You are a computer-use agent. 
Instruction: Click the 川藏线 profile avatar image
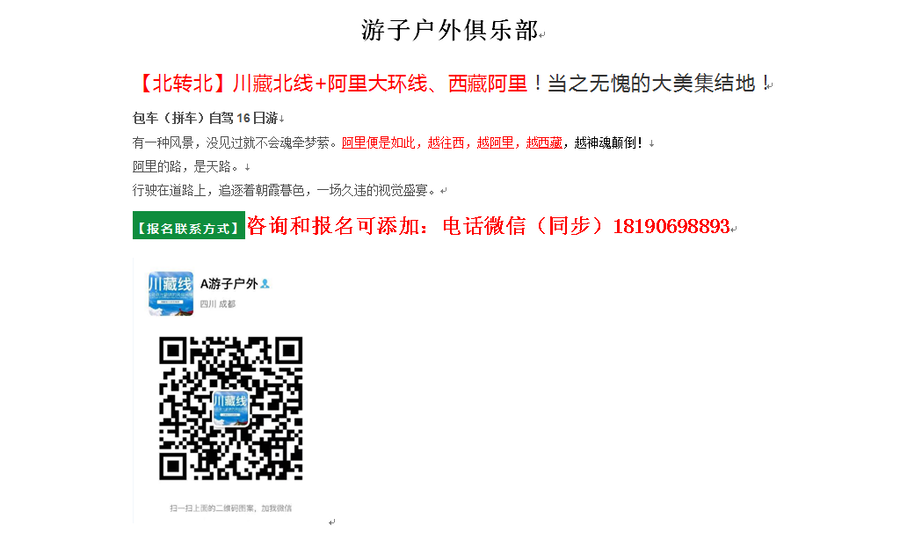point(171,294)
